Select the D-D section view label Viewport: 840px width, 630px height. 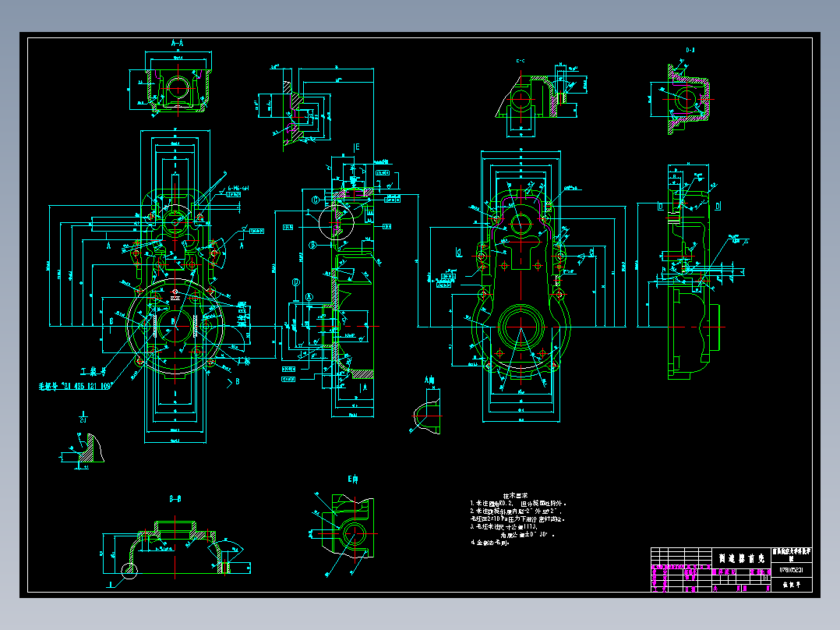point(690,50)
